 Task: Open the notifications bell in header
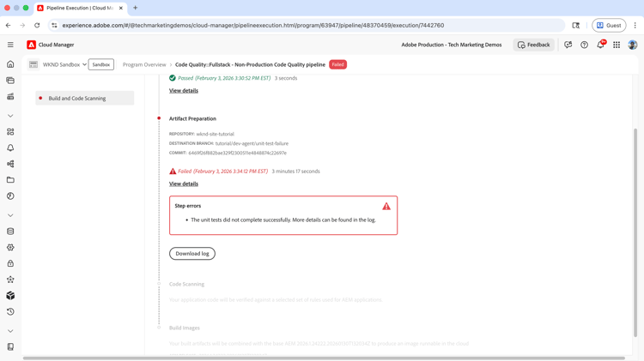click(x=600, y=45)
